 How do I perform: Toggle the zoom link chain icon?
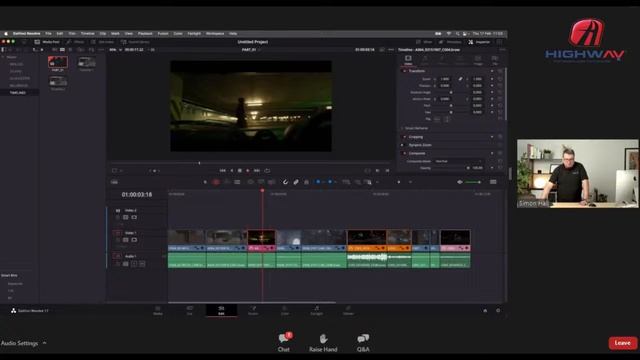[x=460, y=79]
